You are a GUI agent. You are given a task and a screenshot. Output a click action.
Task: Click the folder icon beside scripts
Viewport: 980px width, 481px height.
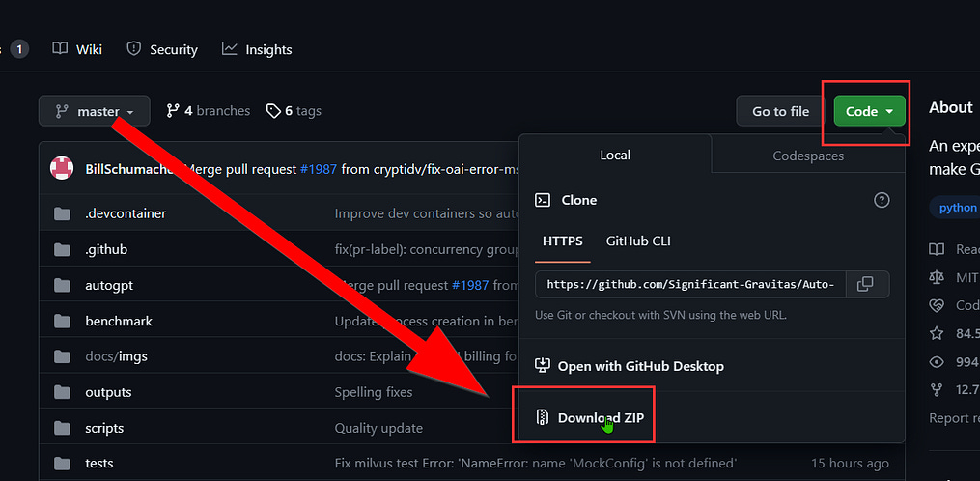[x=62, y=429]
